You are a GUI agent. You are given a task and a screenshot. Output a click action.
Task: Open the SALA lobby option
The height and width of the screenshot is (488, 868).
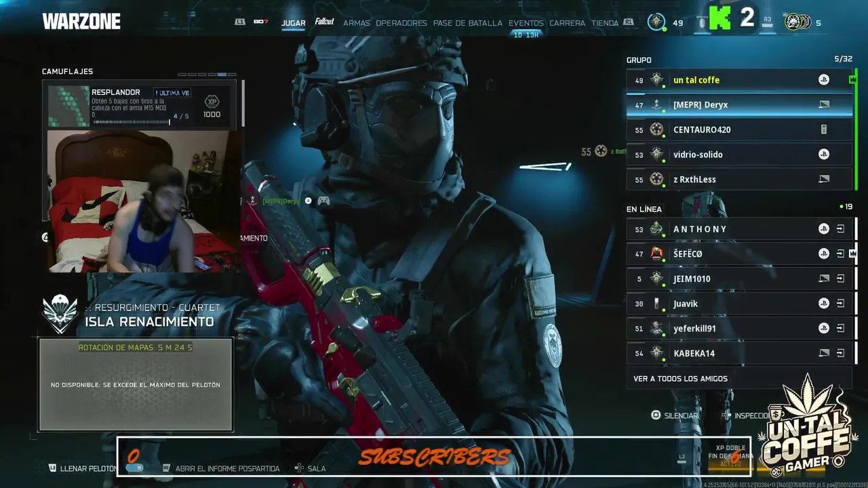coord(317,468)
